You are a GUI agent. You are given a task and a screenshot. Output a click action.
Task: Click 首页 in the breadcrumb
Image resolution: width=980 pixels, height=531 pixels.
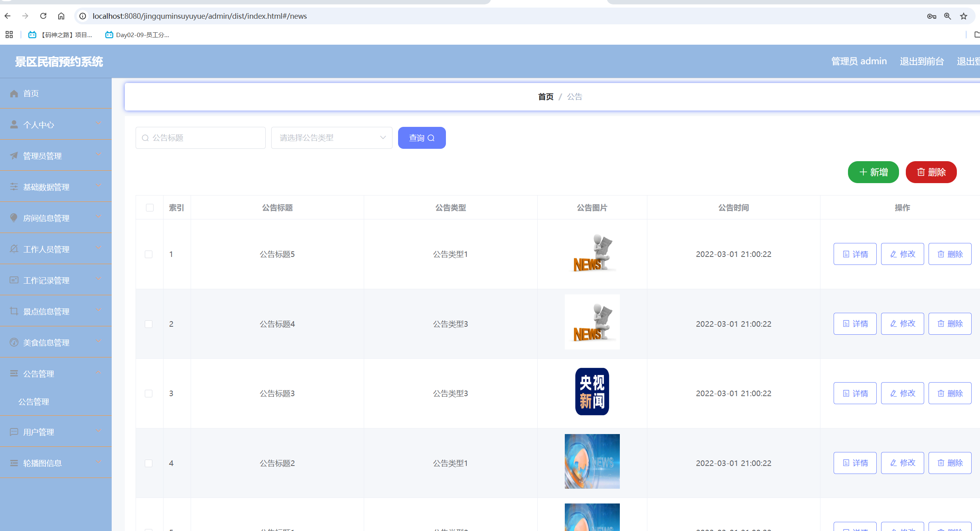[546, 97]
